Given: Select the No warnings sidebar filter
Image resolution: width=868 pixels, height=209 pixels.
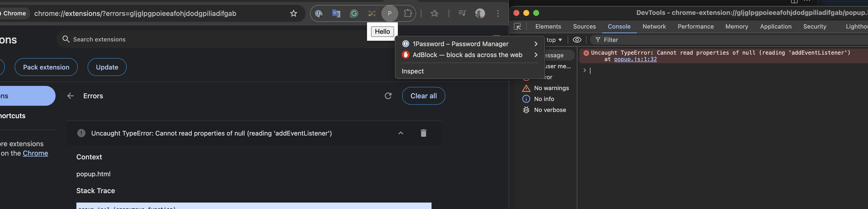Looking at the screenshot, I should tap(546, 88).
